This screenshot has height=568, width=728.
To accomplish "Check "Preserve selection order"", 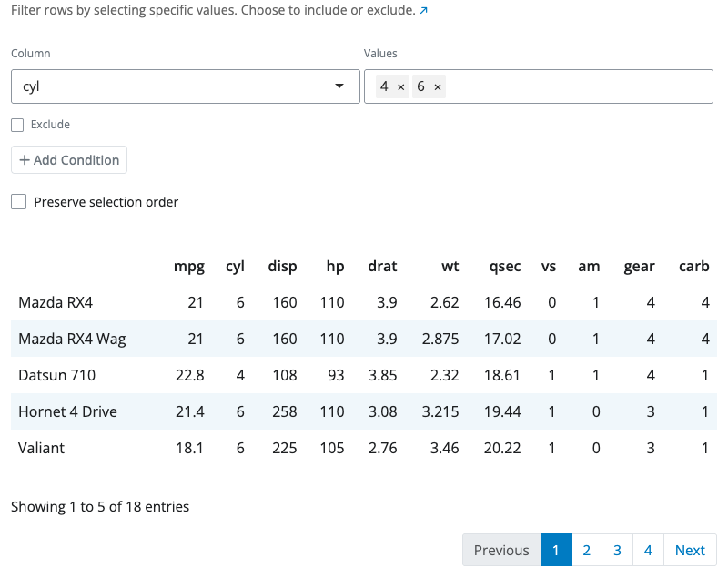I will click(x=18, y=201).
